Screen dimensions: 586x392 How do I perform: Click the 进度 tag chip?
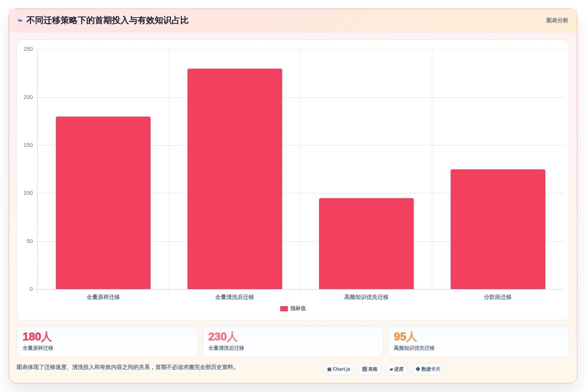coord(396,369)
